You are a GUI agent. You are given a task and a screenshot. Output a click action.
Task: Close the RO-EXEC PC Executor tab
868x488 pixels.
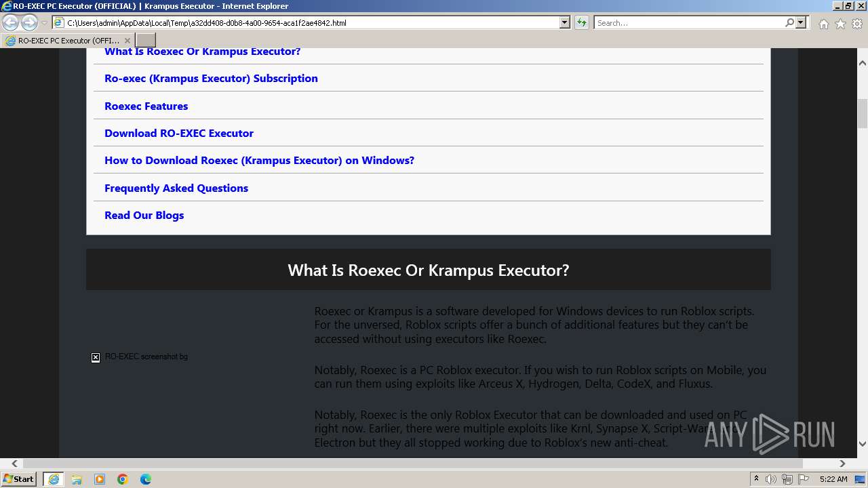coord(127,41)
